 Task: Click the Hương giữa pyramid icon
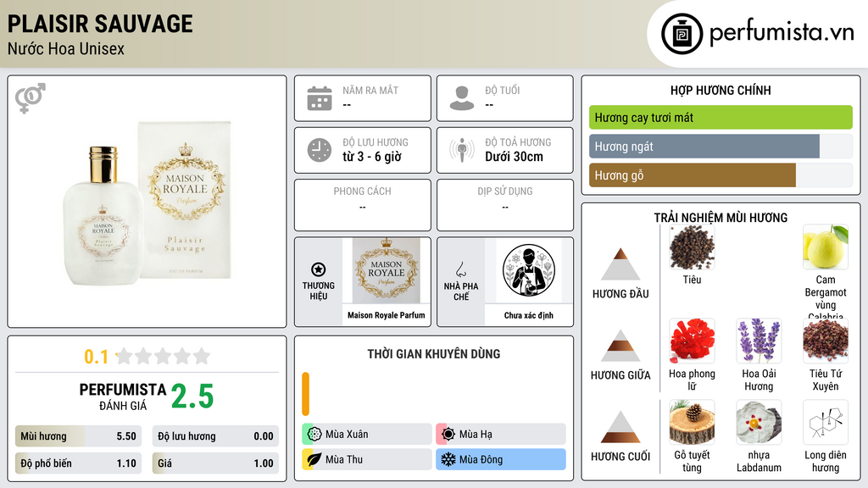(x=620, y=346)
